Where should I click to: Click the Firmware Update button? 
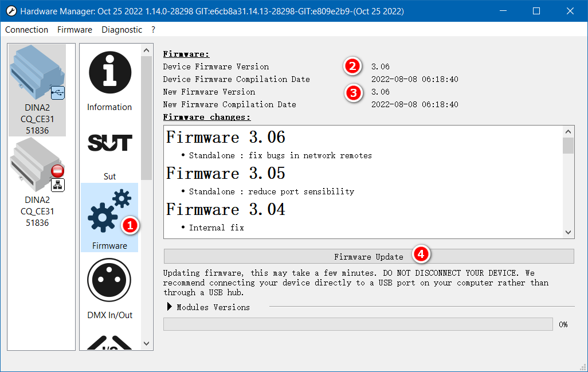[x=369, y=256]
